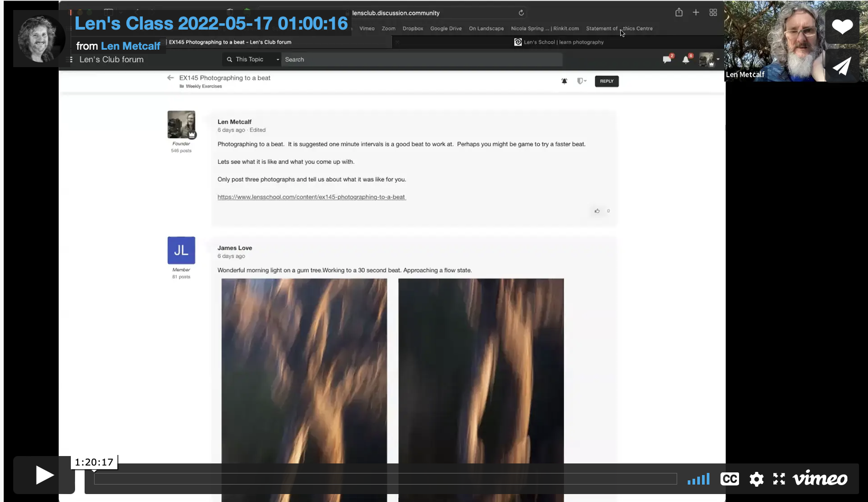868x502 pixels.
Task: Like Len Metcalf's post thumbs-up
Action: [x=597, y=211]
